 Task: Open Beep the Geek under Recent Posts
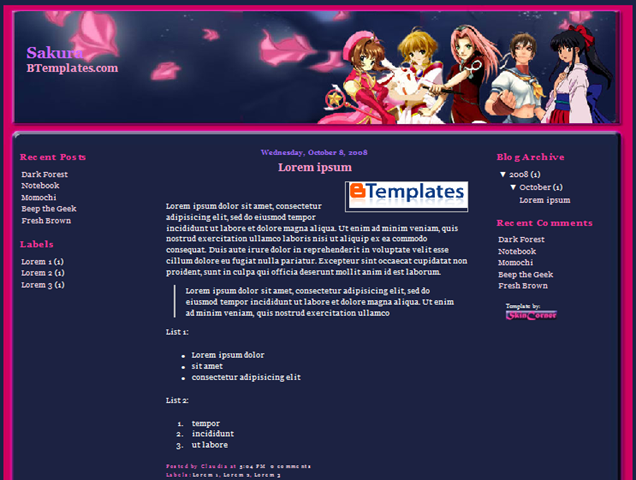click(49, 209)
